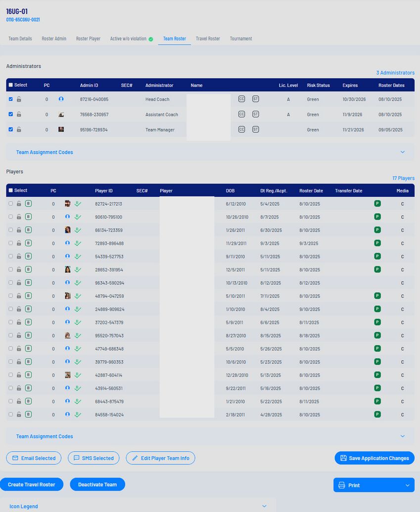Click the CC icon in Head Coach row

click(x=241, y=99)
